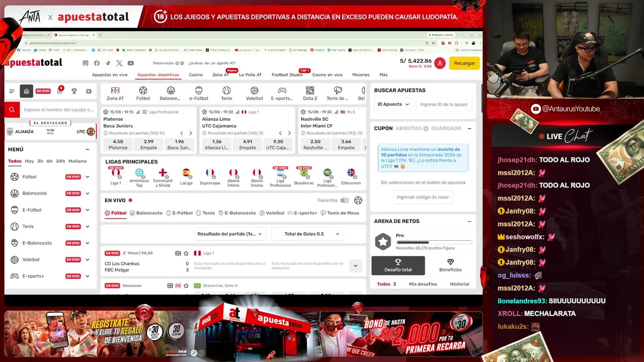Collapse the Arena de Retos panel
Image resolution: width=644 pixels, height=362 pixels.
[469, 221]
